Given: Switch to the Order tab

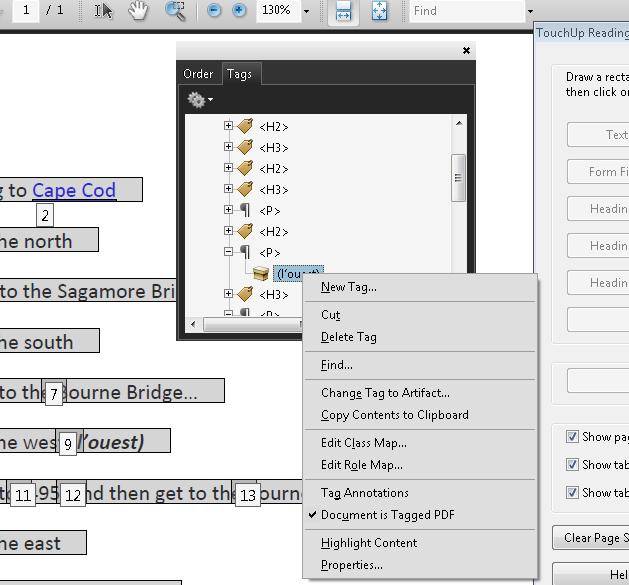Looking at the screenshot, I should 198,74.
